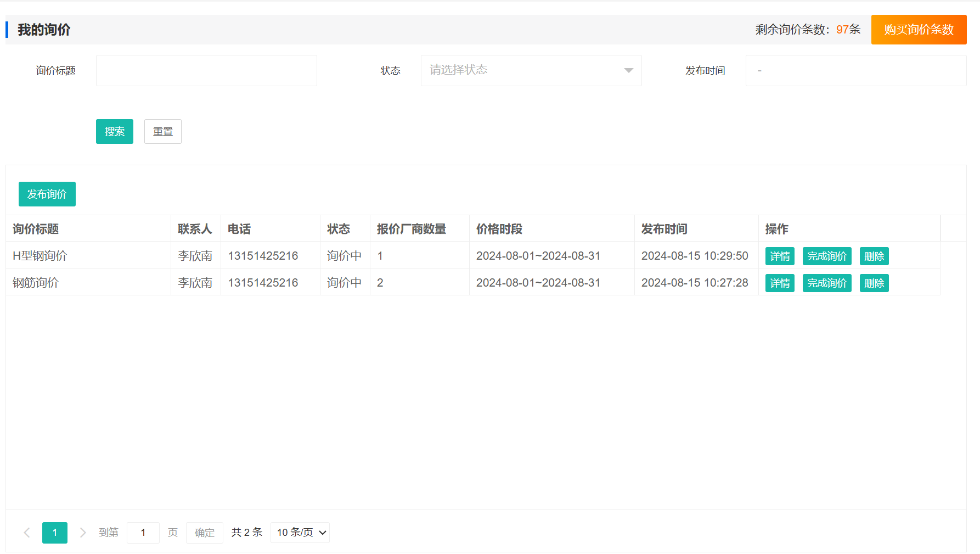
Task: Click 完成询价 for H型钢询价 row
Action: tap(826, 256)
